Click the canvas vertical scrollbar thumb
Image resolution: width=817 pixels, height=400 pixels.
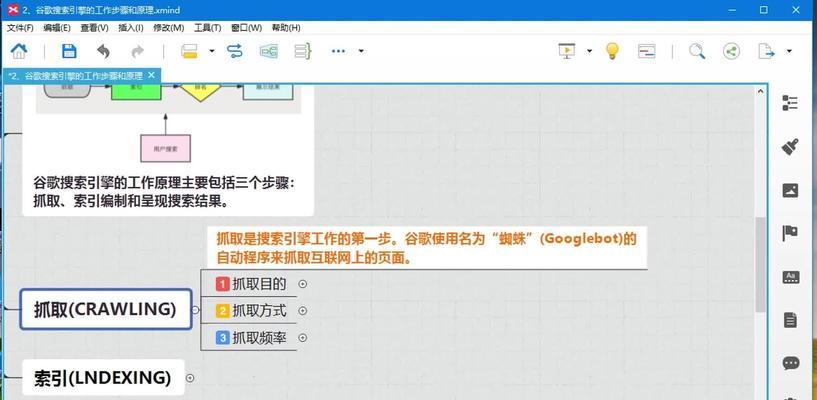(760, 265)
